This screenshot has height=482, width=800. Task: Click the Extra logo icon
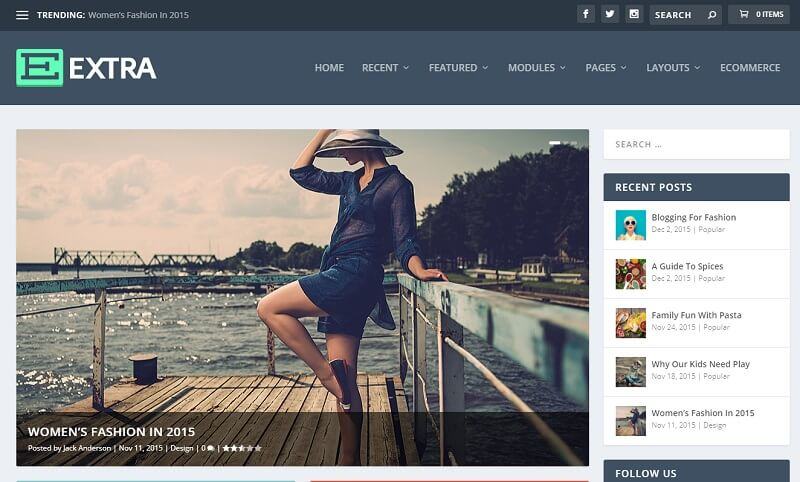[39, 68]
